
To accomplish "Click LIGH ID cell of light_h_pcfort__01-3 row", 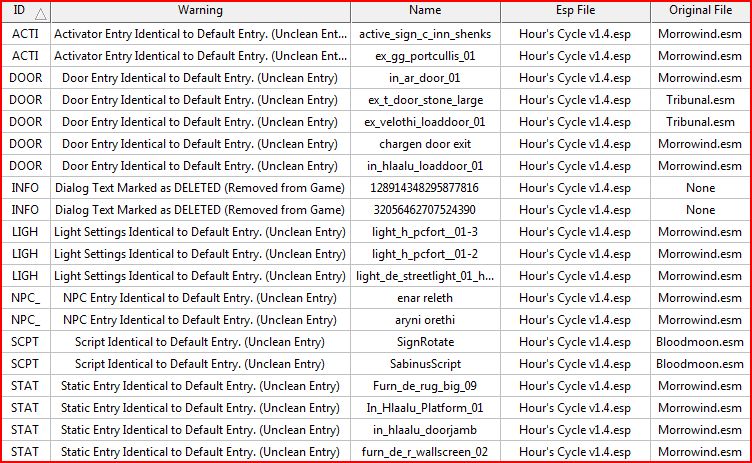I will [25, 232].
